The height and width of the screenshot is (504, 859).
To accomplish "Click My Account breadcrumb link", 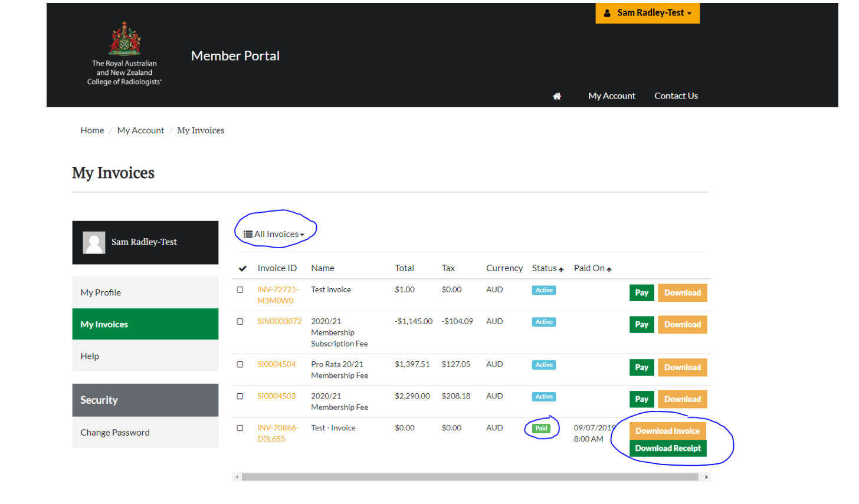I will click(x=140, y=130).
